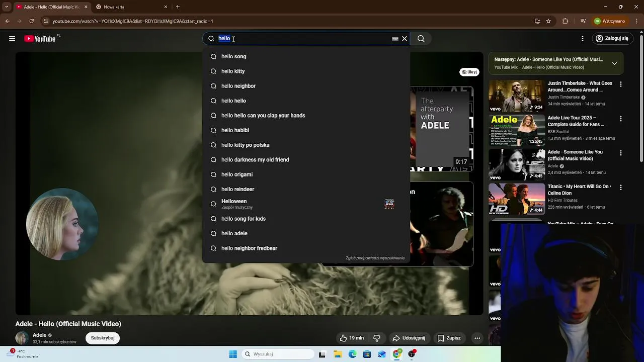Go to the YouTube home logo
644x362 pixels.
point(40,39)
